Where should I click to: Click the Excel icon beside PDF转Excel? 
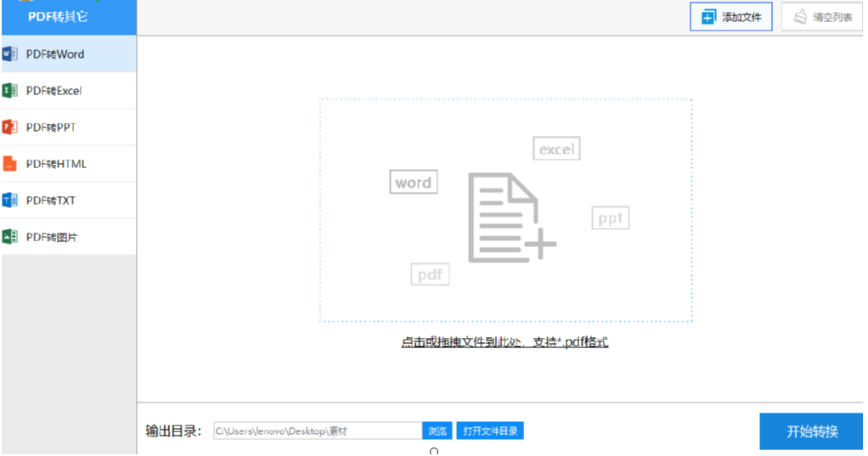point(10,90)
